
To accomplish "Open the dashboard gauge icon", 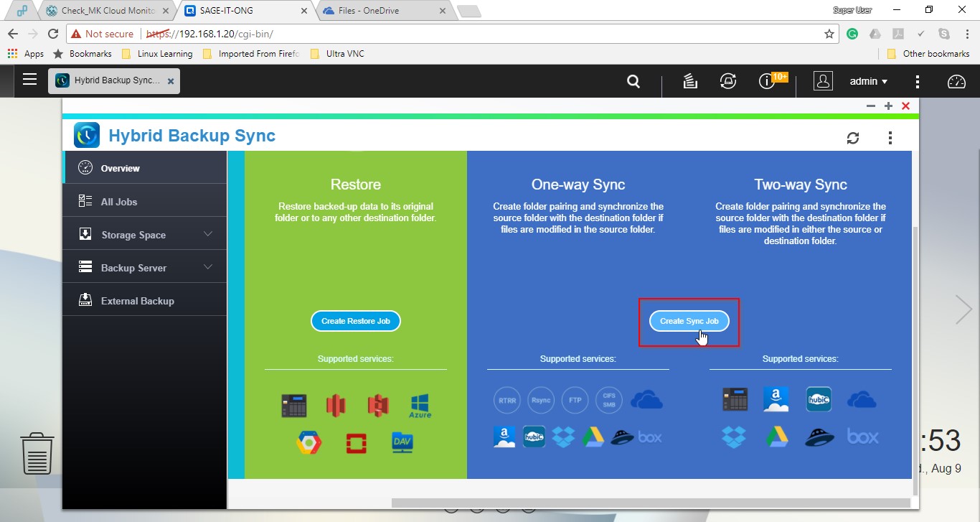I will (x=956, y=81).
